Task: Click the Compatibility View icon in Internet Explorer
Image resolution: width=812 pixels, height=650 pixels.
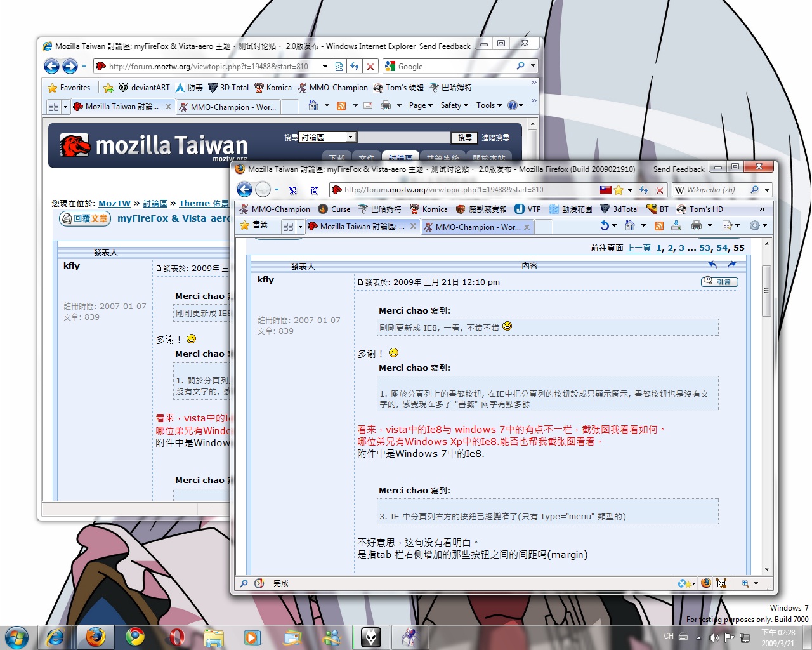Action: click(x=339, y=66)
